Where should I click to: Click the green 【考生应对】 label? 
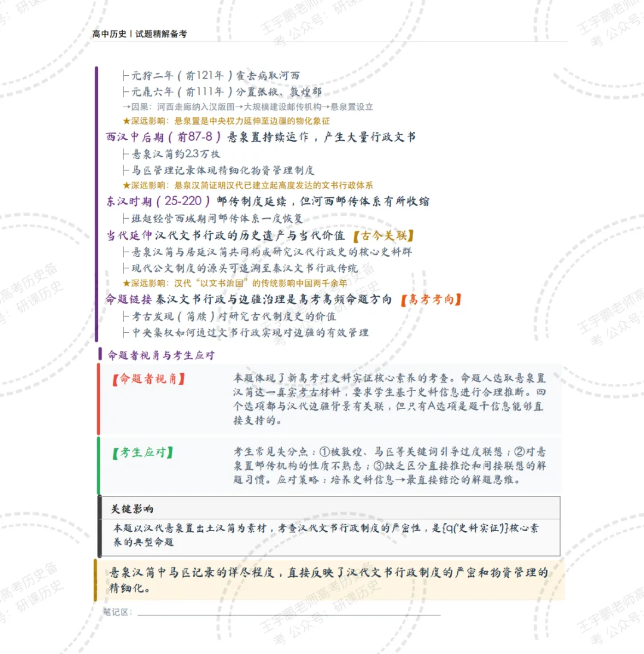click(x=143, y=452)
